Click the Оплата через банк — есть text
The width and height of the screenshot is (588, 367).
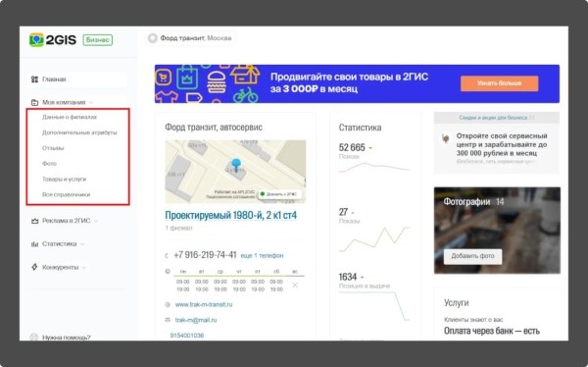(492, 331)
